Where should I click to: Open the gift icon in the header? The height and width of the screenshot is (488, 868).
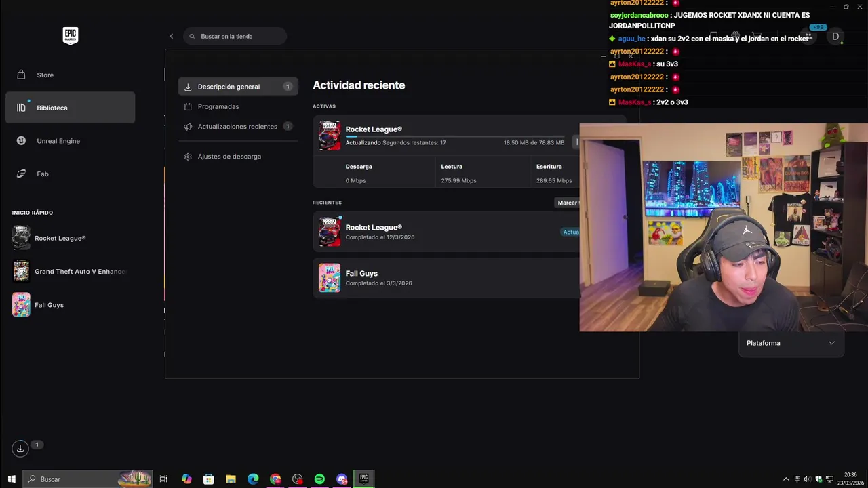[735, 36]
